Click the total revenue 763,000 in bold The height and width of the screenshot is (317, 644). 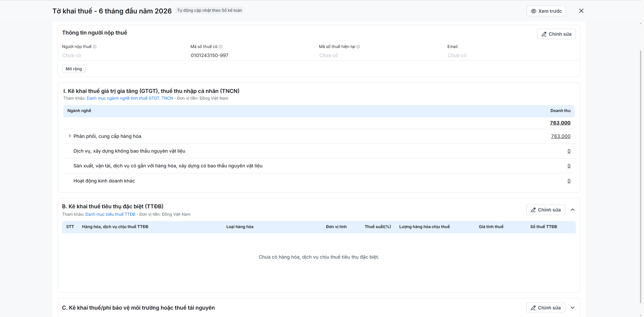(560, 123)
